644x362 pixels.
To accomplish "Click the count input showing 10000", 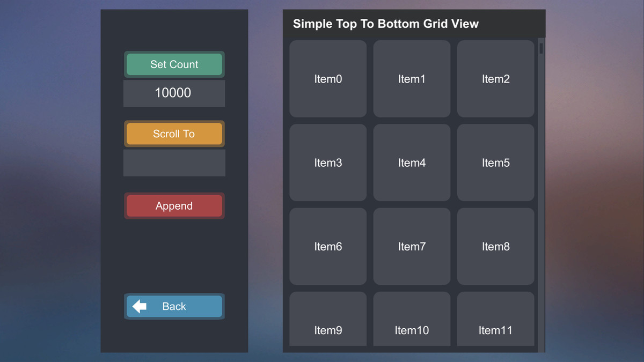I will pos(174,93).
